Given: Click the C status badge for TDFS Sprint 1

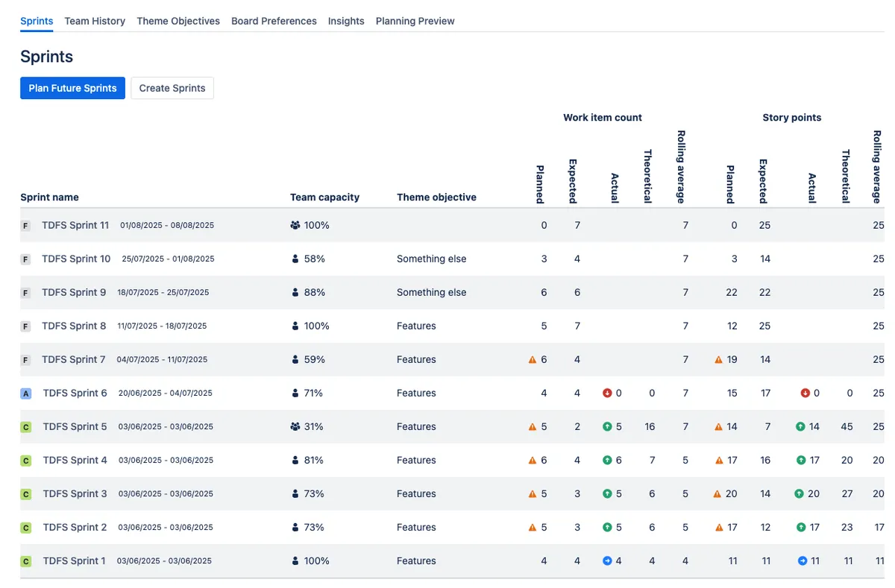Looking at the screenshot, I should pos(26,561).
